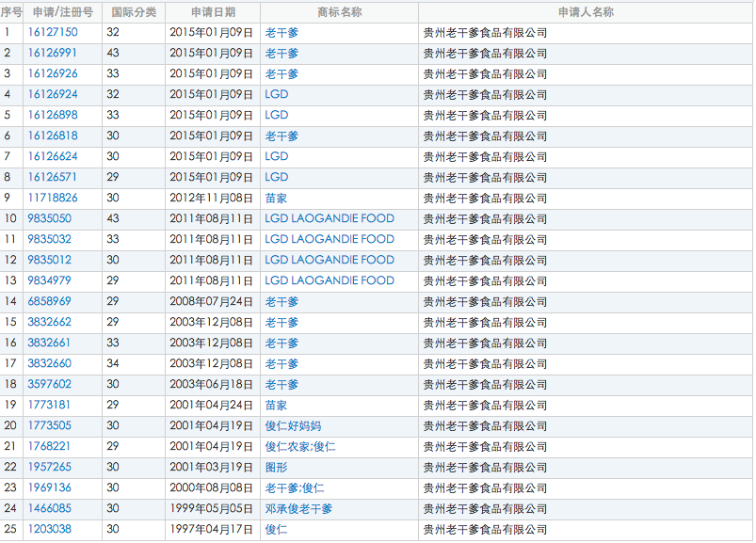Open LGD LAOGANDIE FOOD in row 10
This screenshot has width=756, height=543.
coord(330,218)
